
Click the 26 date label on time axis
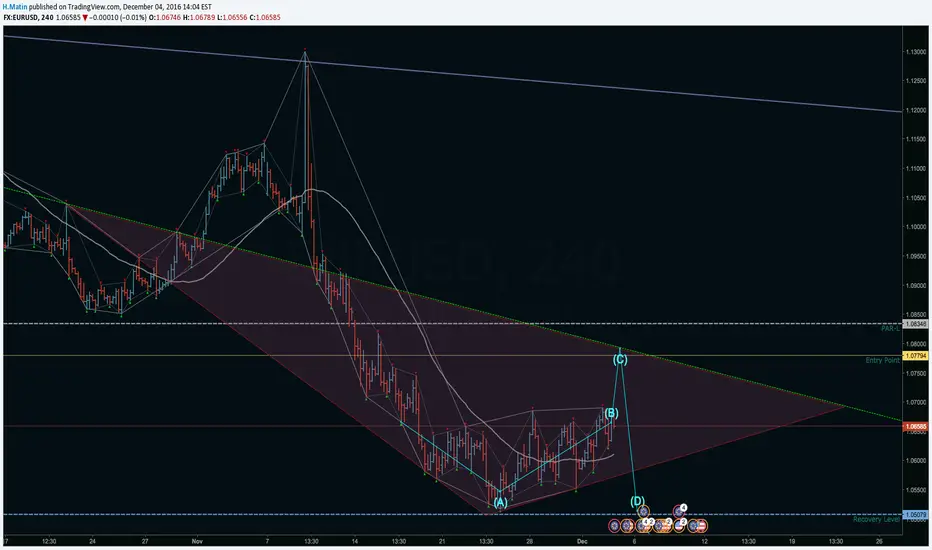point(879,541)
